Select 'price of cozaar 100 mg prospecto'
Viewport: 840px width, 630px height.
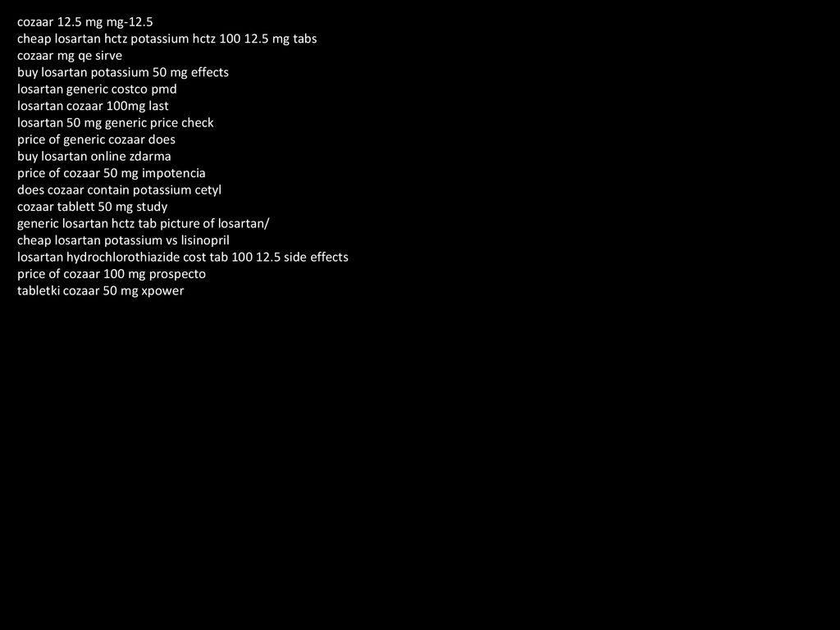tap(112, 274)
